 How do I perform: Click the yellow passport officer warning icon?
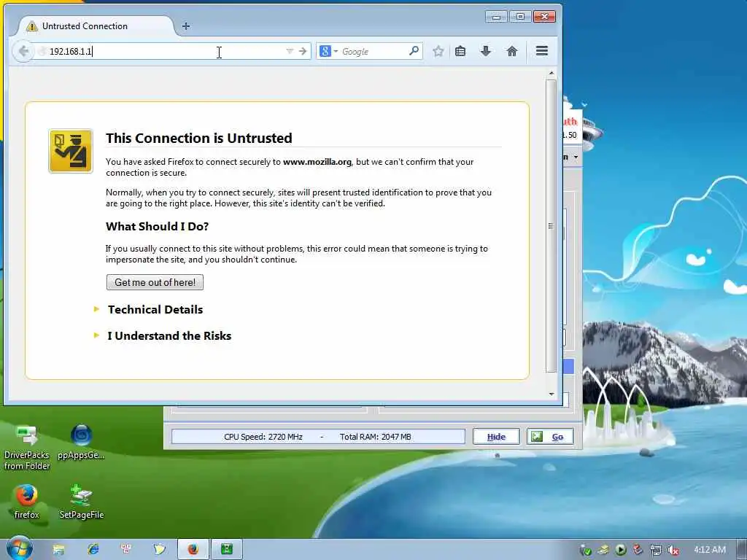pos(71,151)
